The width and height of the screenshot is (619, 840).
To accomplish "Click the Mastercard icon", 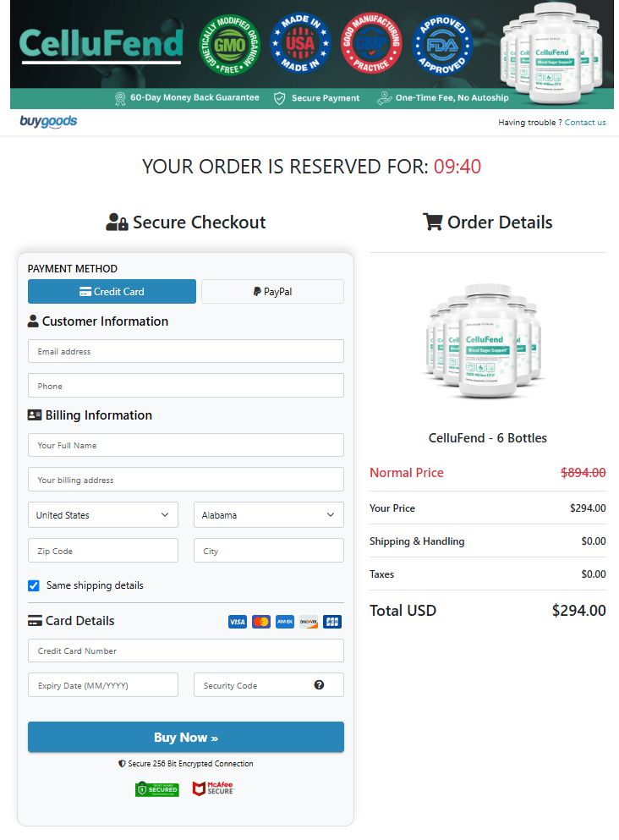I will pos(260,621).
